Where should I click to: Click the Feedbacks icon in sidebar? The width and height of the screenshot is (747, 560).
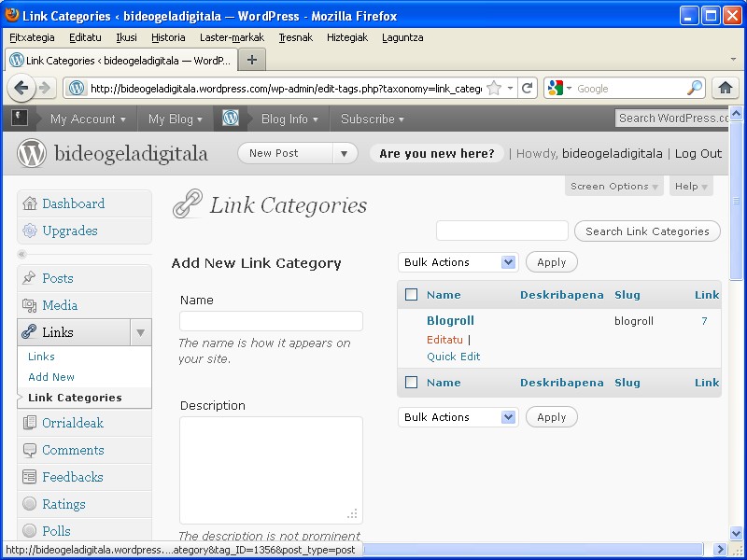[x=30, y=477]
